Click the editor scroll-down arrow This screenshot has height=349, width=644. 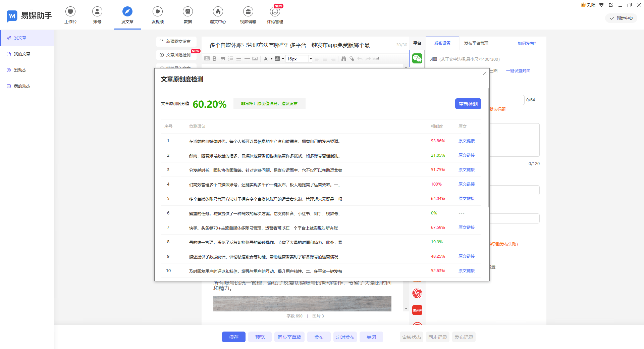tap(406, 308)
